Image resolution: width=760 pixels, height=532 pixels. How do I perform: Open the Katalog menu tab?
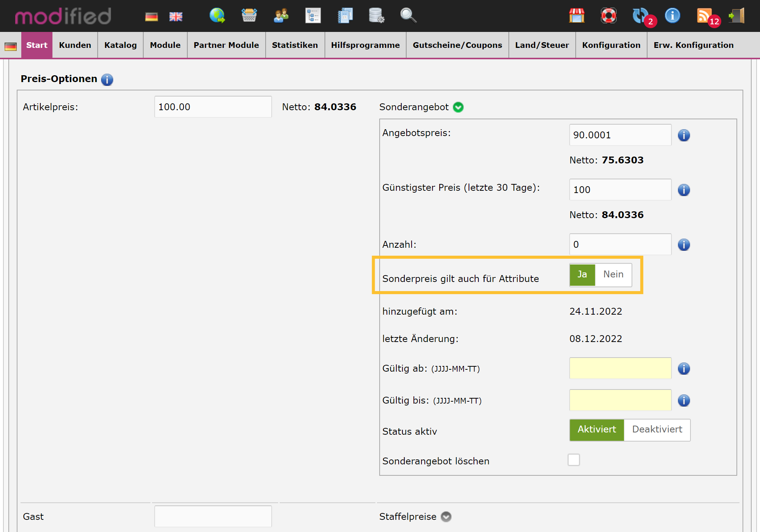click(120, 45)
